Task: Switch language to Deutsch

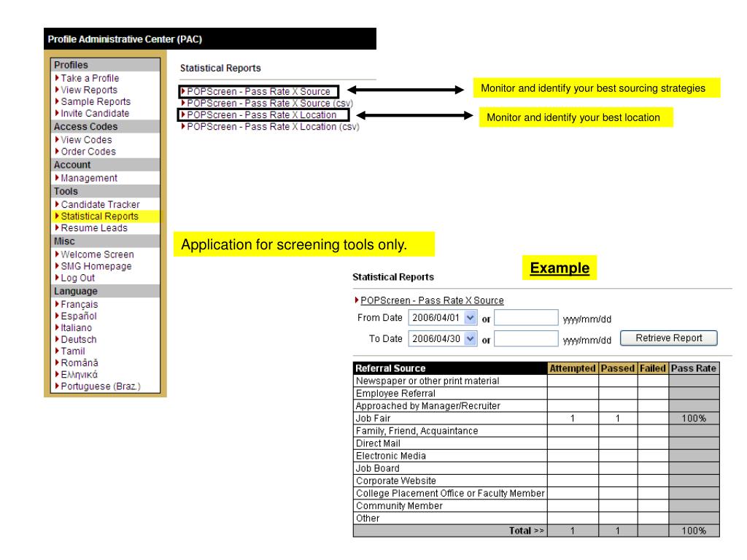Action: [x=79, y=340]
